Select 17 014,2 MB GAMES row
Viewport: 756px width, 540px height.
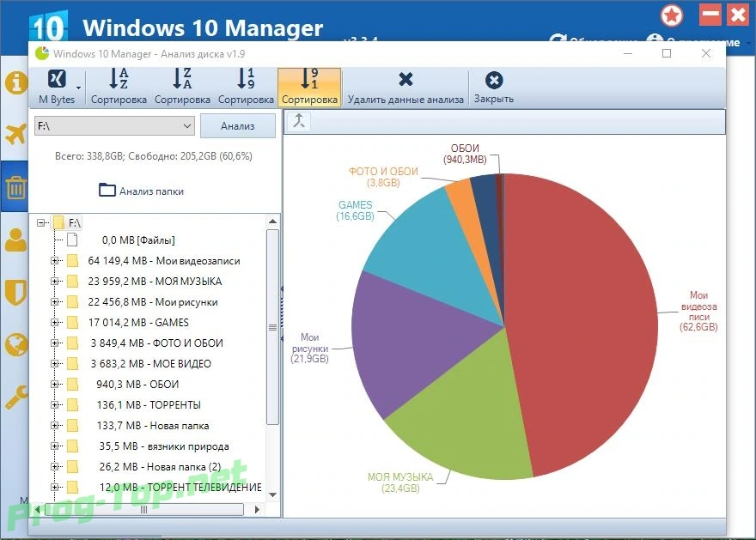point(138,323)
